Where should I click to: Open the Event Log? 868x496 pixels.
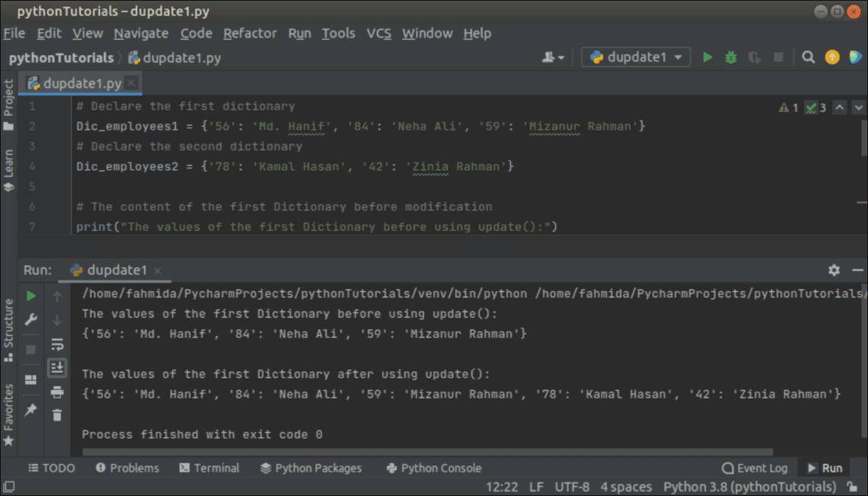755,469
